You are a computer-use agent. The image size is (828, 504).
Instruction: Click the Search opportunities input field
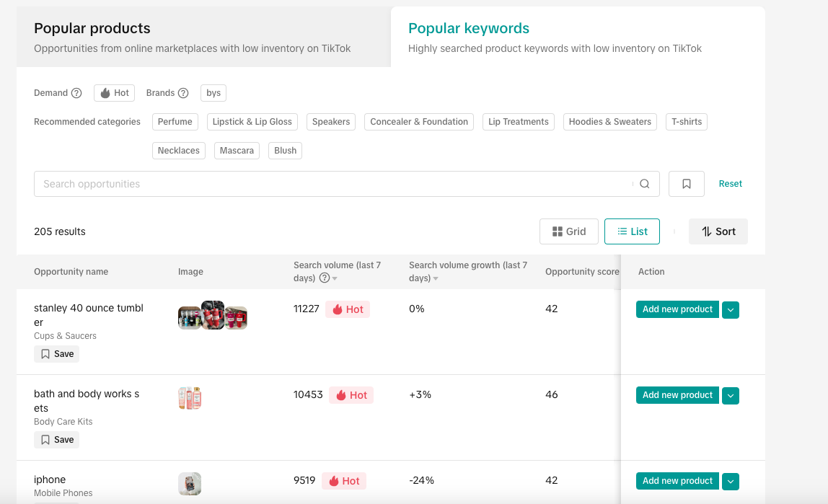332,184
